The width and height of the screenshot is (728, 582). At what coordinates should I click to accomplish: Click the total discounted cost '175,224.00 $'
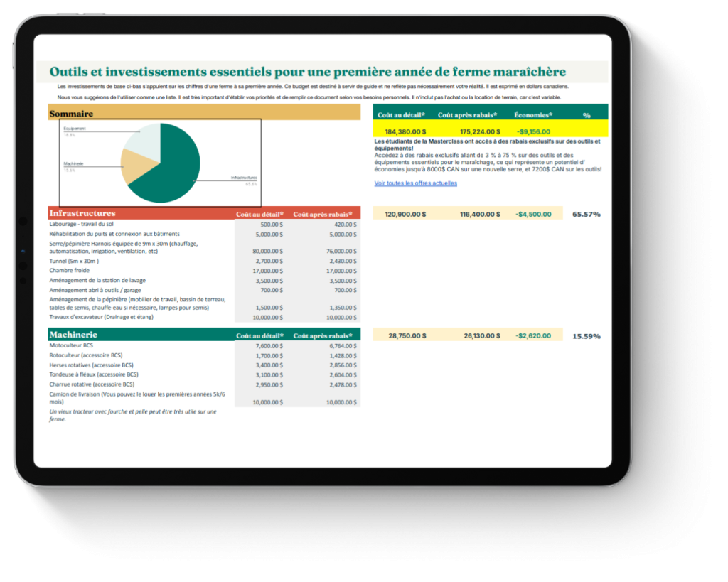tap(480, 131)
